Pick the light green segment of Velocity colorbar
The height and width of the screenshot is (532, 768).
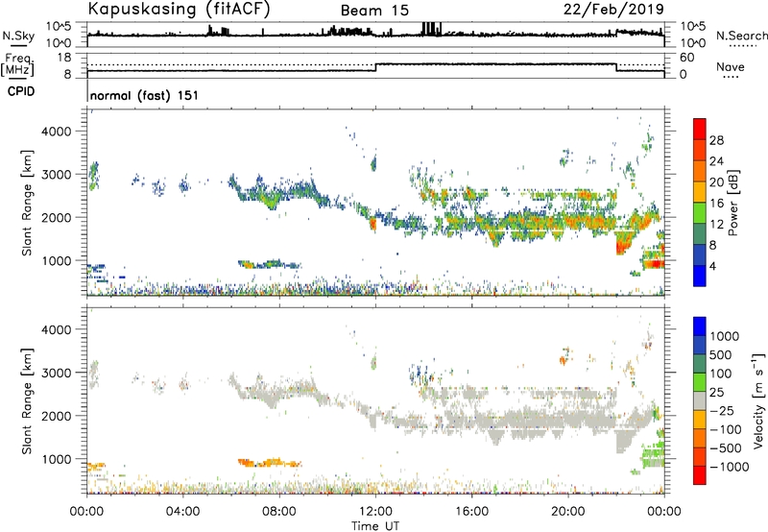700,382
